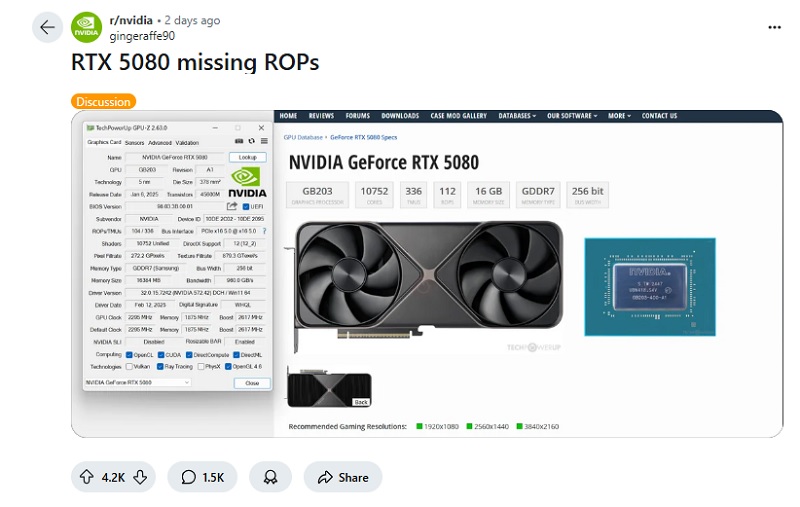The width and height of the screenshot is (800, 507).
Task: Click the back arrow button
Action: click(47, 27)
